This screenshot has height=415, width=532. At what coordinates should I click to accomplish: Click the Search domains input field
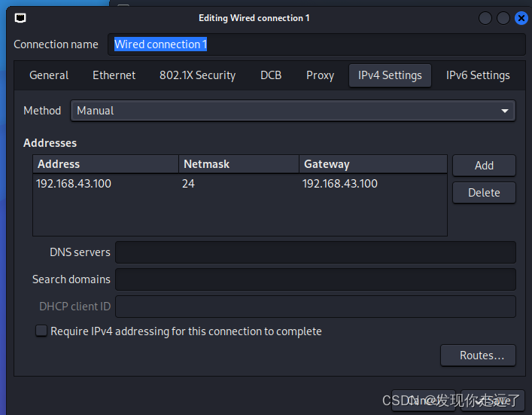pos(315,279)
